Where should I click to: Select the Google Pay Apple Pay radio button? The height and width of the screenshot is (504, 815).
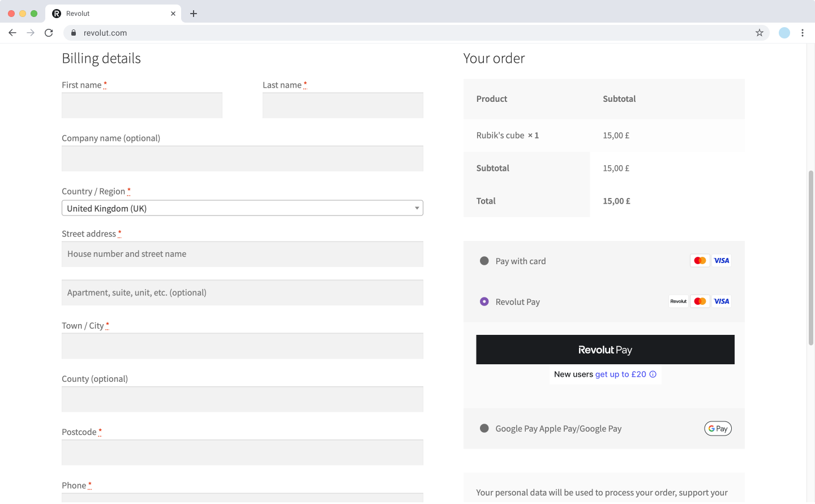coord(484,429)
